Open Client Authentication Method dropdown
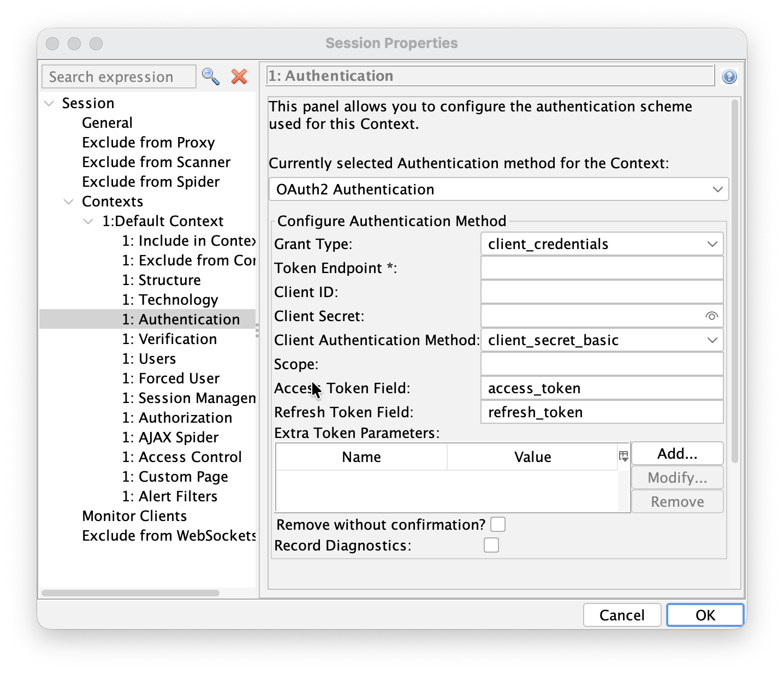Screen dimensions: 784x675 tap(602, 340)
